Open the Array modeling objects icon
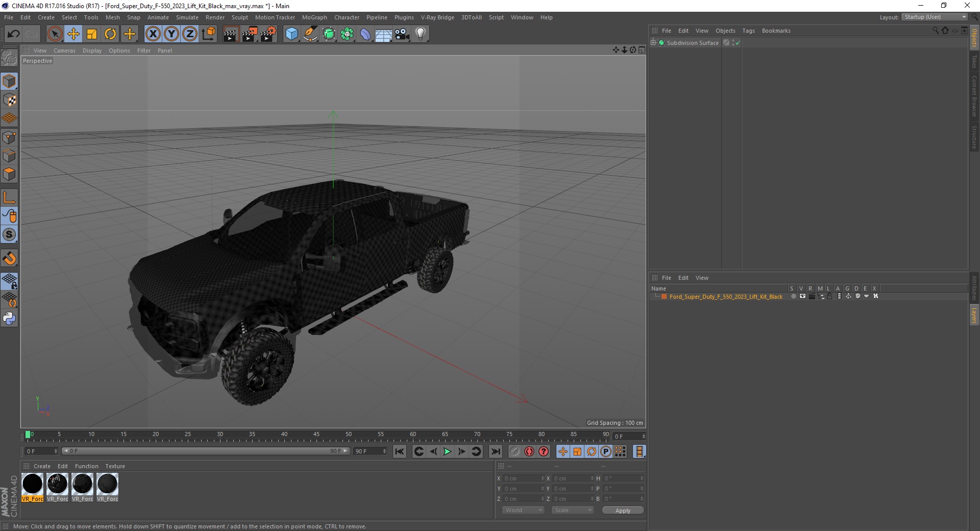Screen dimensions: 980x531 click(347, 34)
